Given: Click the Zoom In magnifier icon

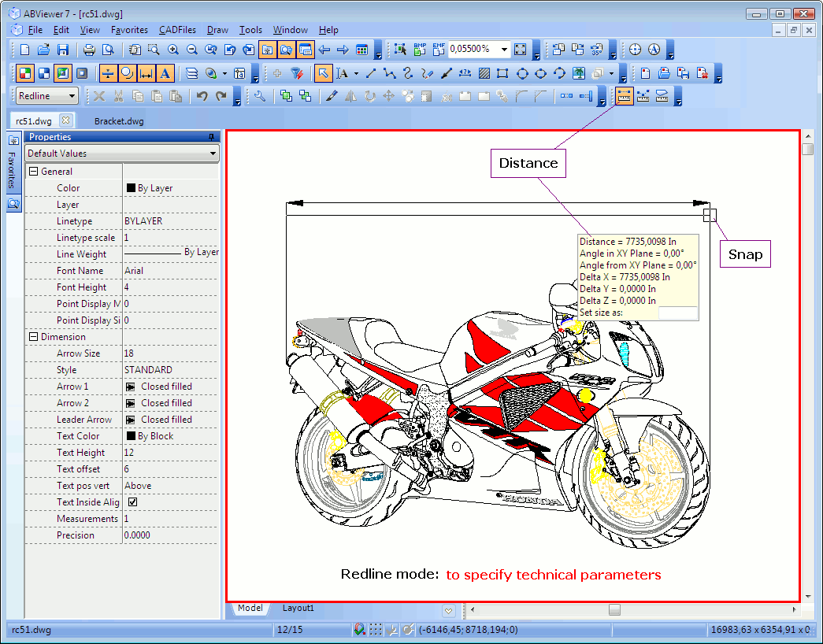Looking at the screenshot, I should point(172,50).
